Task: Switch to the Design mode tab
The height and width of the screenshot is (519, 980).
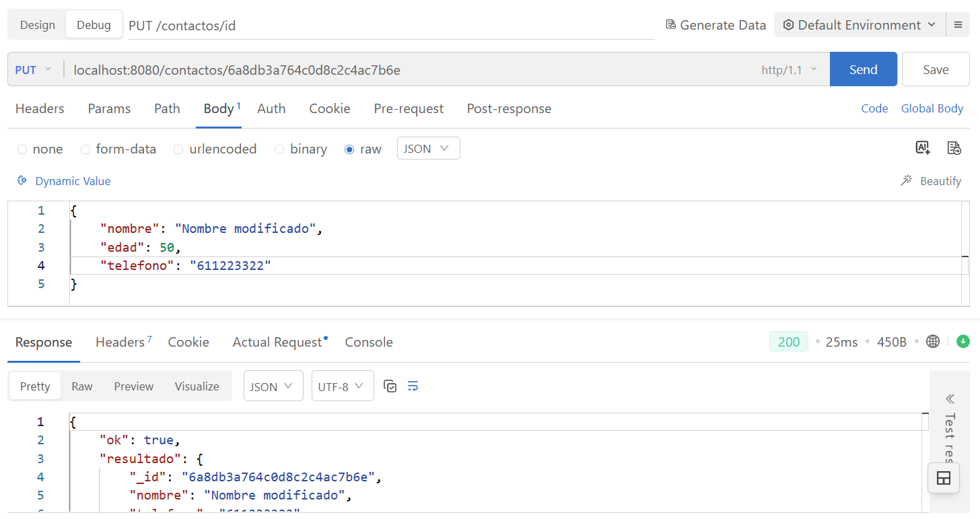Action: [x=38, y=25]
